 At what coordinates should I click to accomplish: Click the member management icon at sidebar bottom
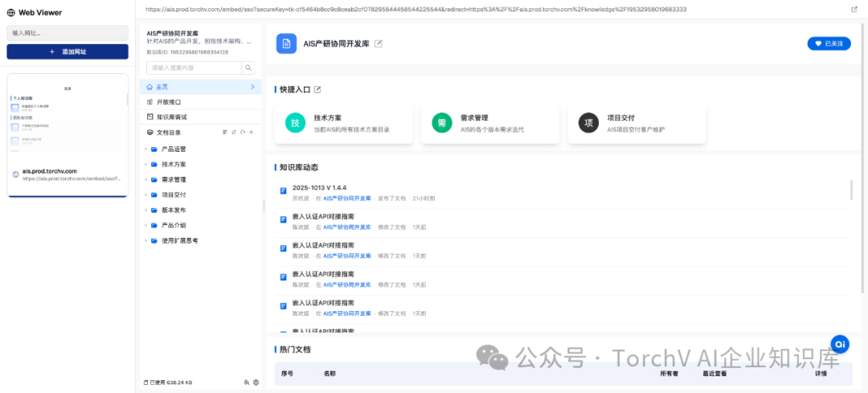247,383
